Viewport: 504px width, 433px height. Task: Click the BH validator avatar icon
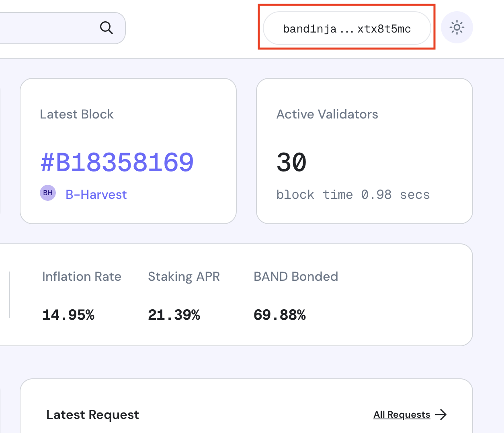point(48,193)
